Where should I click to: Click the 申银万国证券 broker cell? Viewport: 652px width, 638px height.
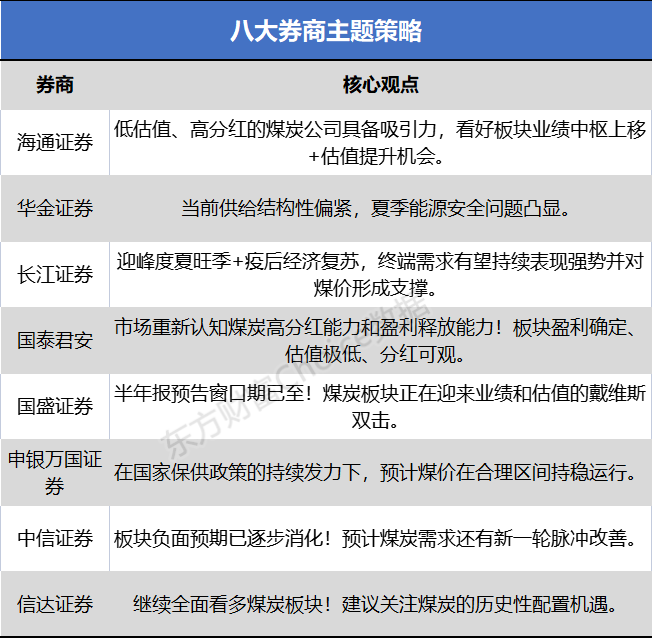[x=55, y=472]
